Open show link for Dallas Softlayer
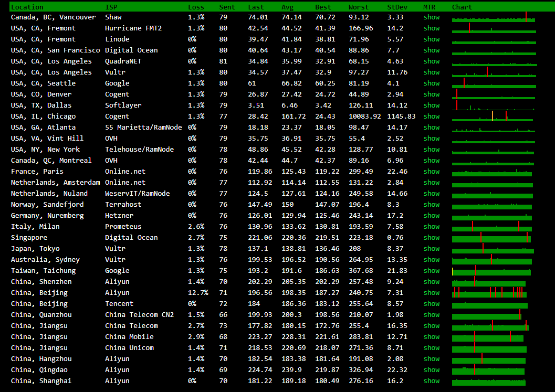Screen dimensions: 555x392 point(431,105)
